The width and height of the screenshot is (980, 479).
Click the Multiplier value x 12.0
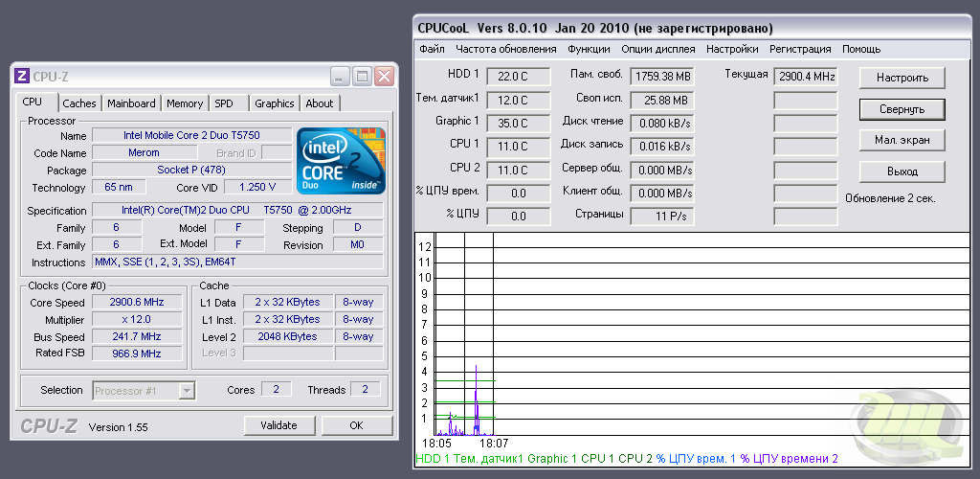click(137, 320)
